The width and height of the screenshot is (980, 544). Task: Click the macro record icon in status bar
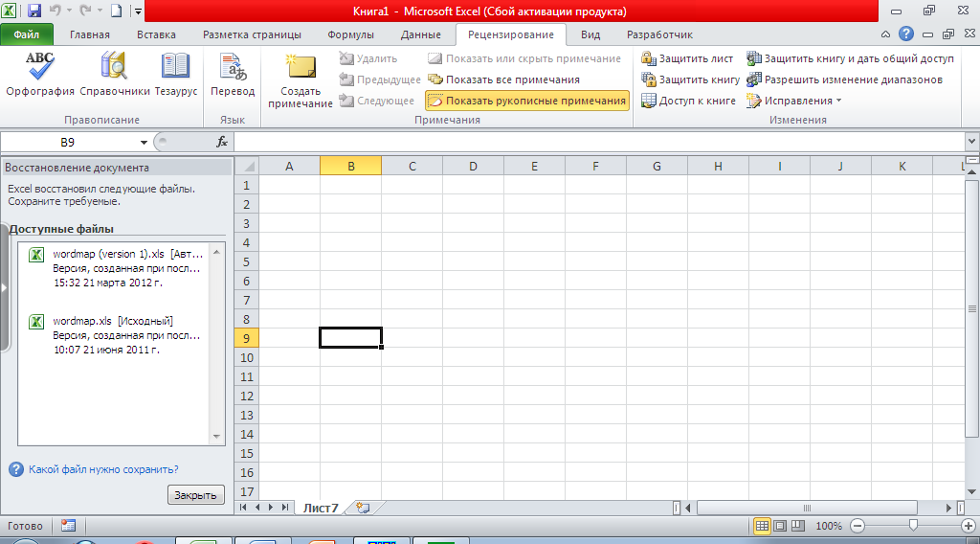[68, 527]
